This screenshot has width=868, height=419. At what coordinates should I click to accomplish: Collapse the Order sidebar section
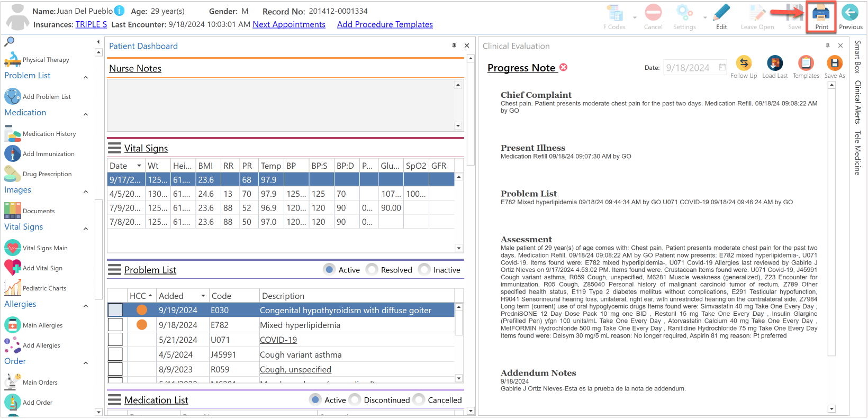point(86,363)
